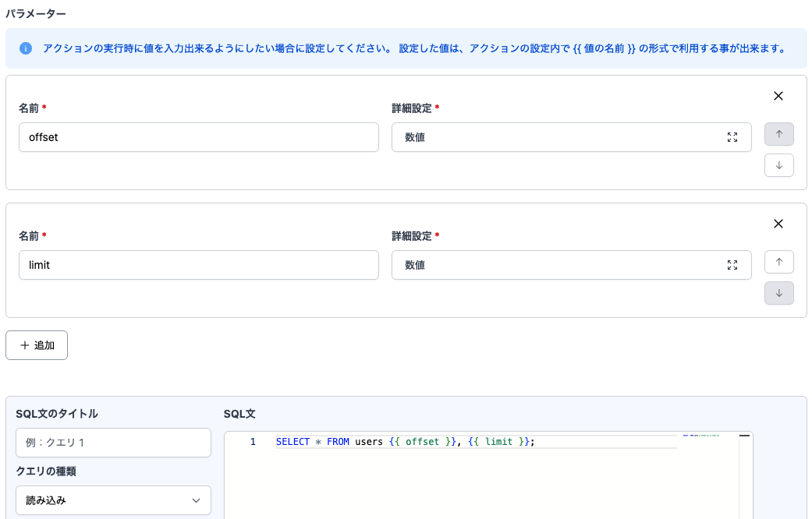Remove the offset parameter with its X icon
The height and width of the screenshot is (519, 812).
(x=778, y=96)
